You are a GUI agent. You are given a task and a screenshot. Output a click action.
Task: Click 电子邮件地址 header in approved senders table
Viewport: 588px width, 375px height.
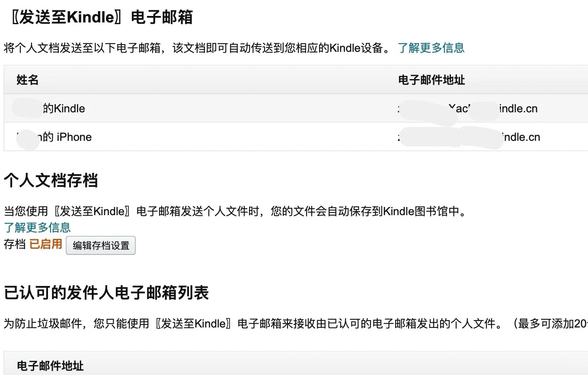point(50,366)
